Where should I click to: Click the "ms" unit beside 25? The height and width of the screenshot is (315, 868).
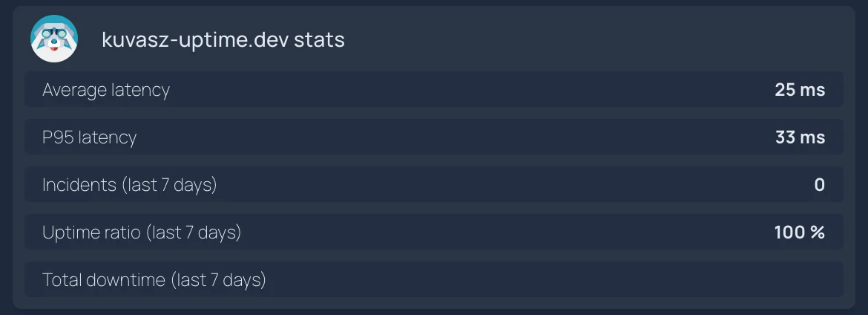[x=812, y=90]
